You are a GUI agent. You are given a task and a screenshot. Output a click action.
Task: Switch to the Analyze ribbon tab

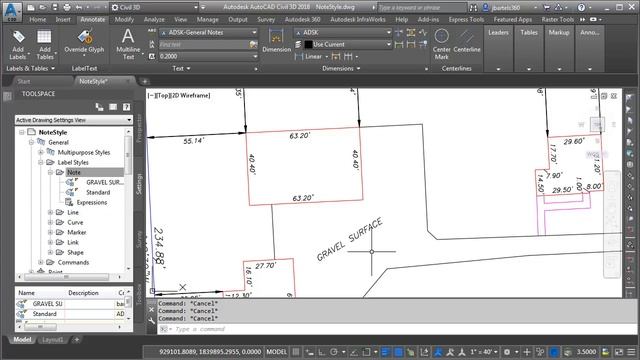point(154,19)
